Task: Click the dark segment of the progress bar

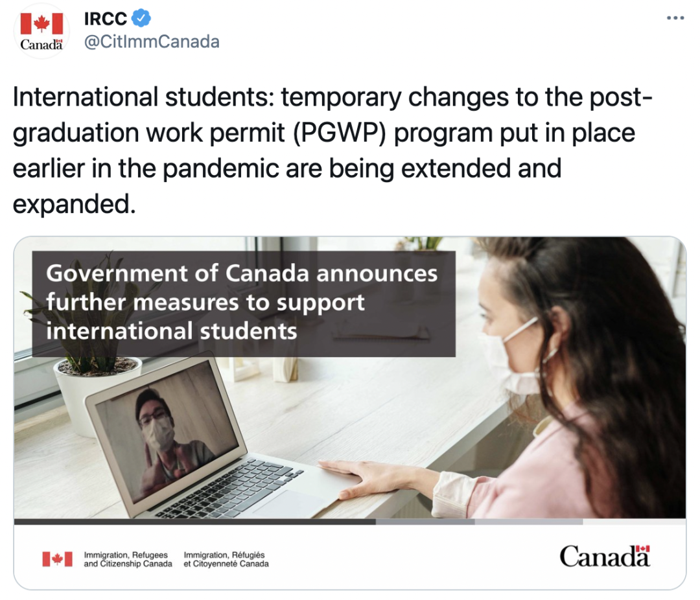Action: (x=194, y=522)
